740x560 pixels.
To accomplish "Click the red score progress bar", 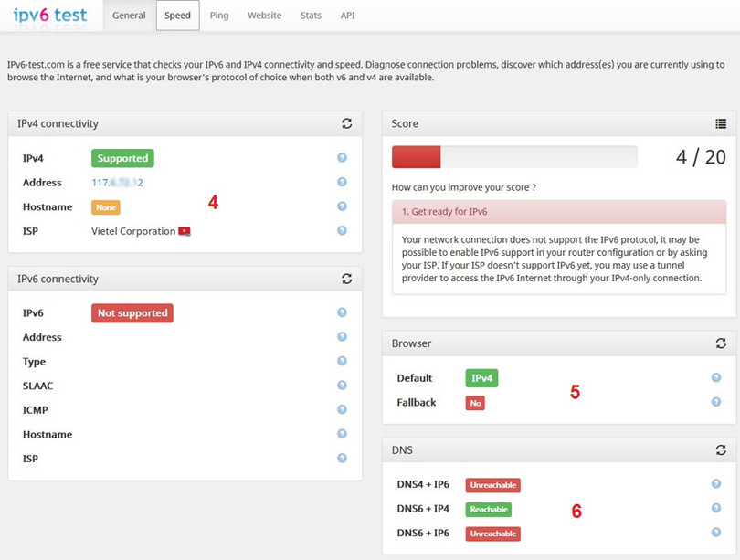I will tap(417, 157).
